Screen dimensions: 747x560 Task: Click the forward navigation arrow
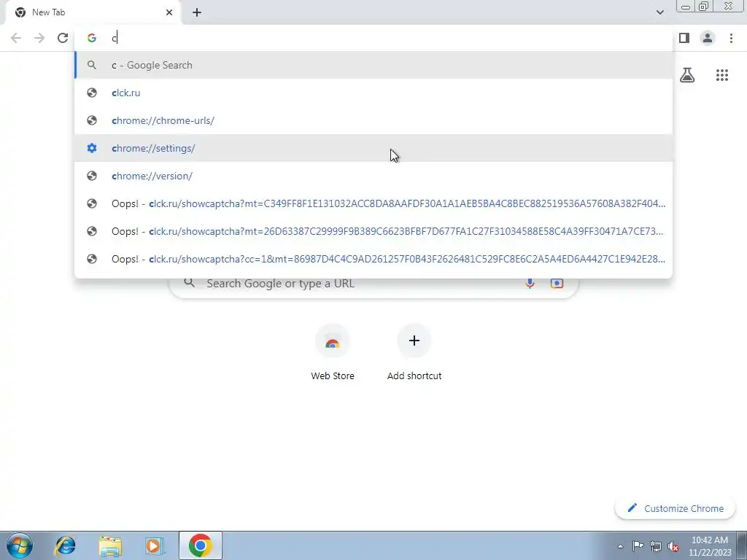tap(39, 38)
